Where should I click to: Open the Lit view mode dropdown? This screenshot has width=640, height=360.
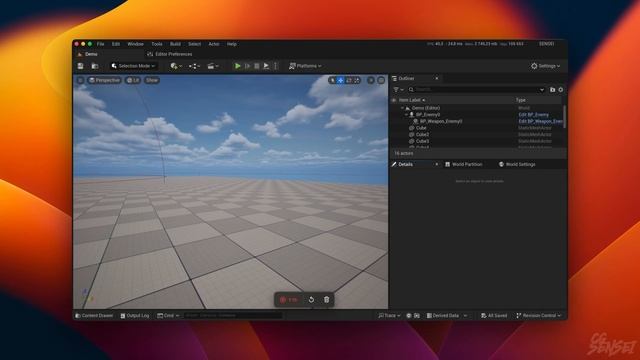[x=133, y=80]
